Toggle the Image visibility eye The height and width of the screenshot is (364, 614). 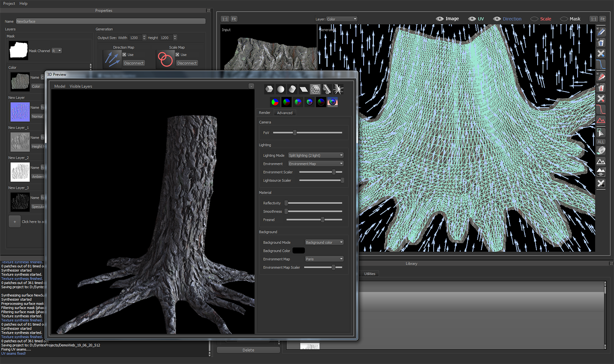439,19
